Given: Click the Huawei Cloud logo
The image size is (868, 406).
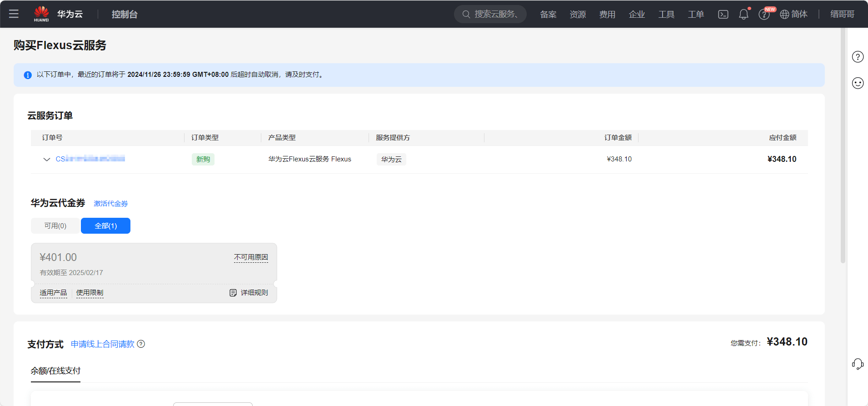Looking at the screenshot, I should [x=41, y=14].
